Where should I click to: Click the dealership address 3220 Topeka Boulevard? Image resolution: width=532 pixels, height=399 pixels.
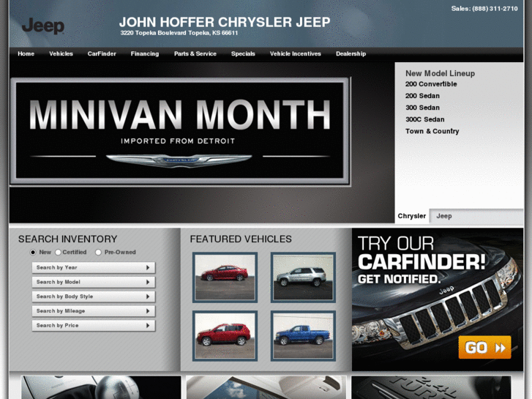pyautogui.click(x=179, y=33)
